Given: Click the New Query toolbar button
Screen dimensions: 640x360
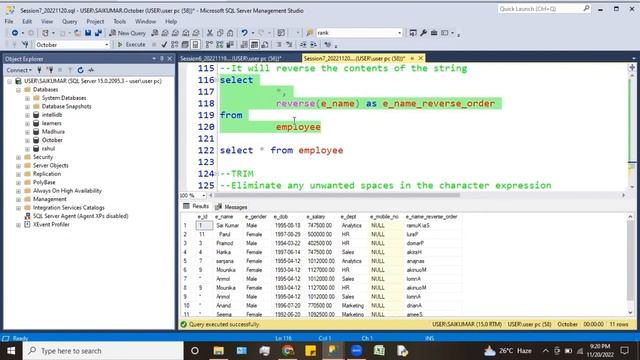Looking at the screenshot, I should [x=127, y=33].
